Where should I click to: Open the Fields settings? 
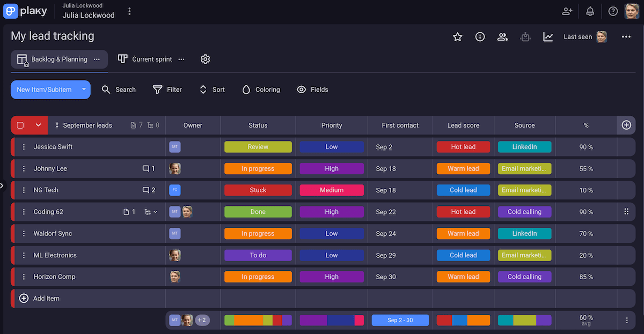point(312,90)
